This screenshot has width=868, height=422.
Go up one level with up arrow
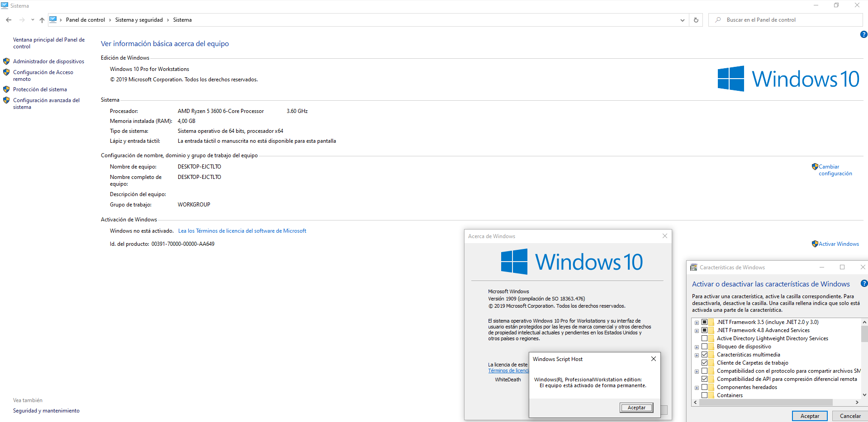coord(42,20)
